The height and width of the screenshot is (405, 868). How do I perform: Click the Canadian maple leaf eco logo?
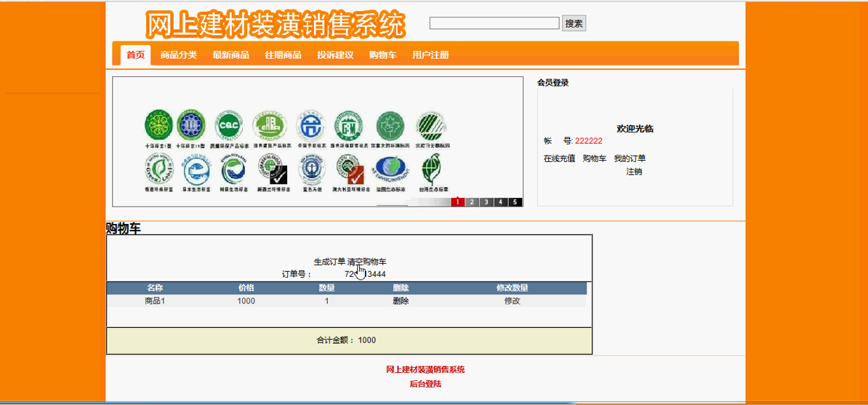tap(390, 126)
